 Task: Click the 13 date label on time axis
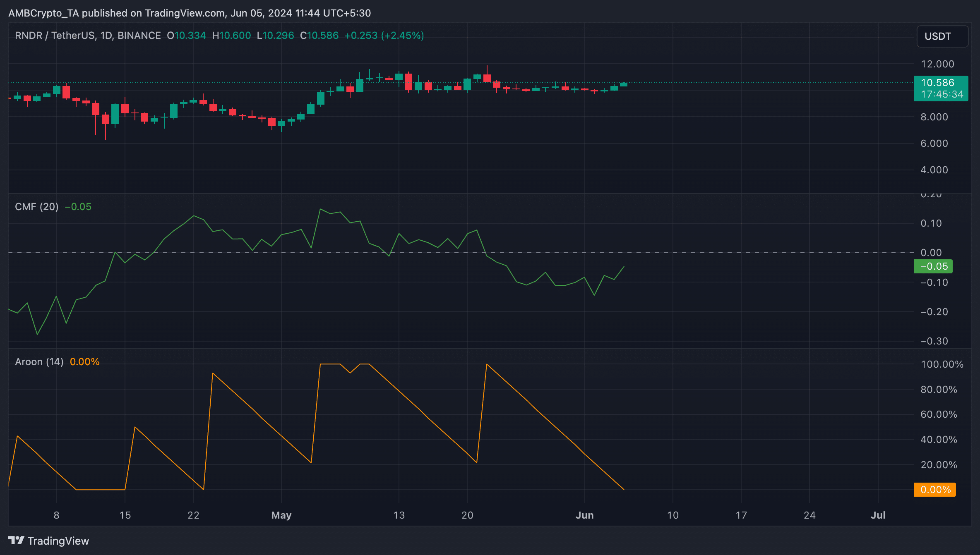pos(399,515)
